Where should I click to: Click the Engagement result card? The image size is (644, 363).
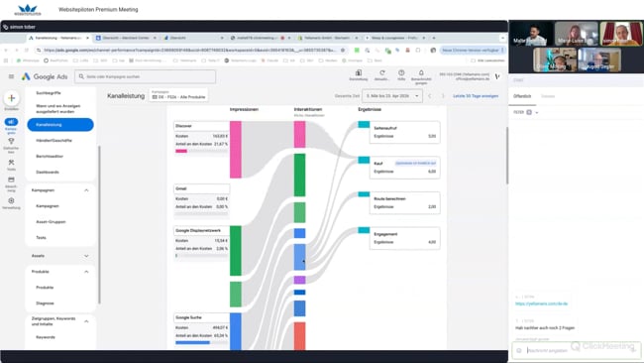(404, 238)
